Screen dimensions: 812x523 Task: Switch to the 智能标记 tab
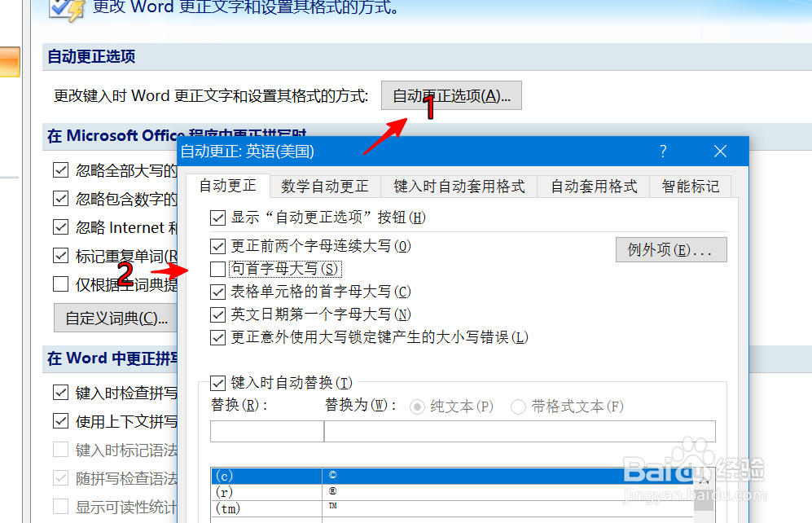691,187
